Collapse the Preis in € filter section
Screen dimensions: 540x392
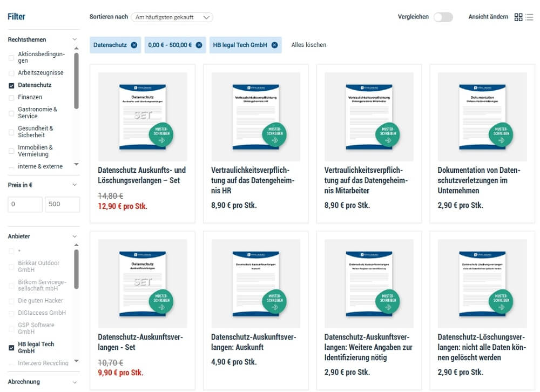pos(75,185)
